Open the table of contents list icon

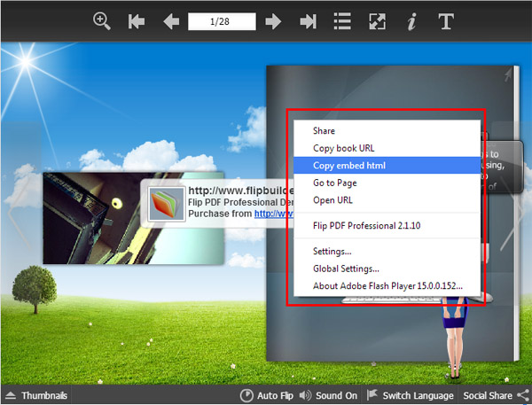point(342,21)
